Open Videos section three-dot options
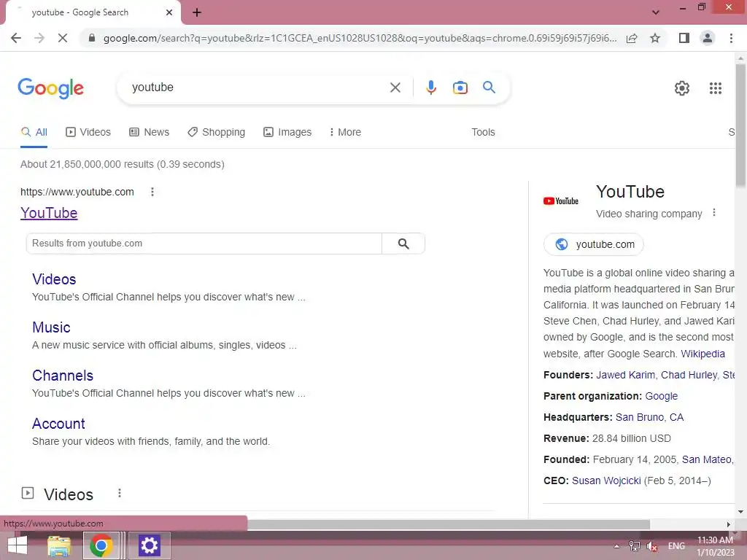 pyautogui.click(x=120, y=494)
